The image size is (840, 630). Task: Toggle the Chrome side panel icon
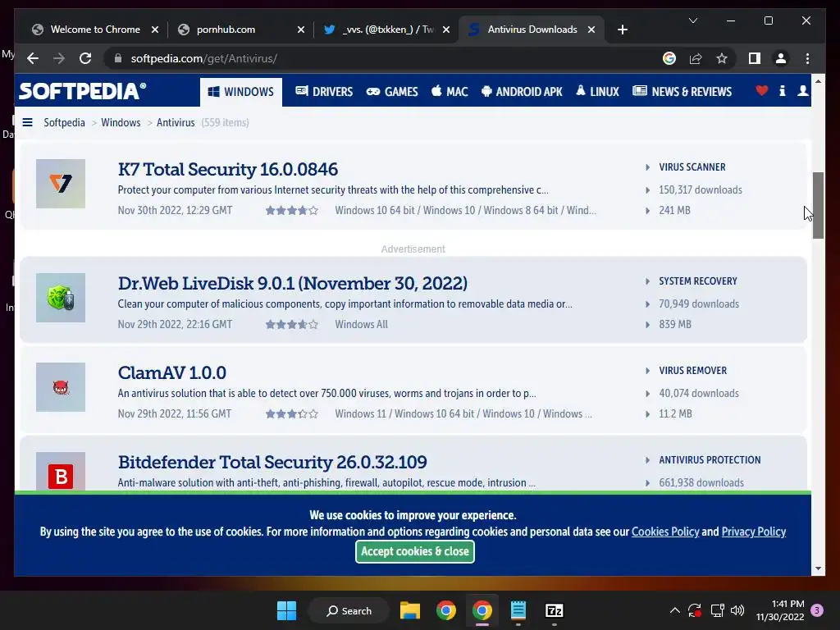tap(755, 58)
